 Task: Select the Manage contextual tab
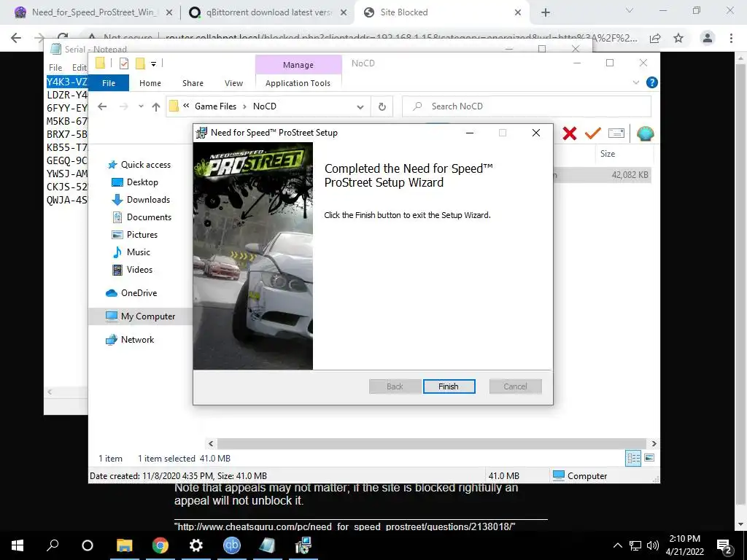(x=298, y=65)
